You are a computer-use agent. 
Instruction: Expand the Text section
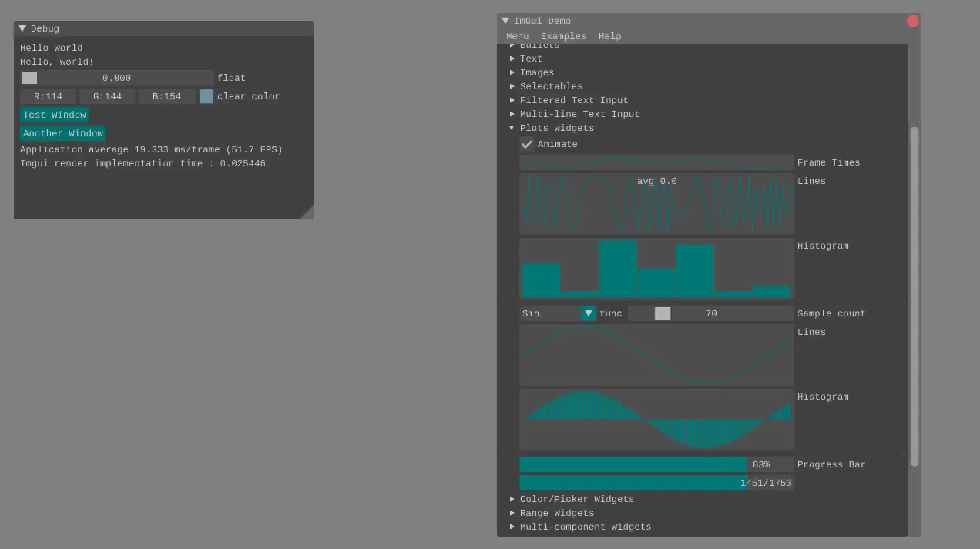click(512, 59)
